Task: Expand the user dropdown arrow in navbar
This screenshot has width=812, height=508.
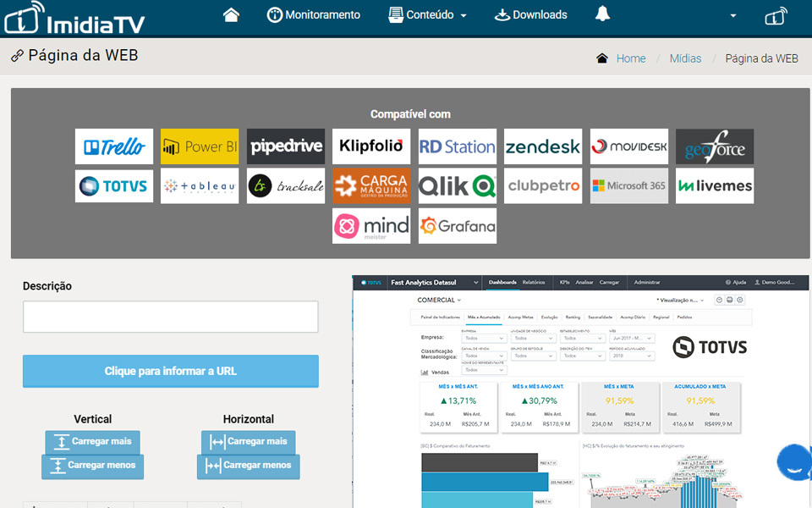Action: [x=732, y=15]
